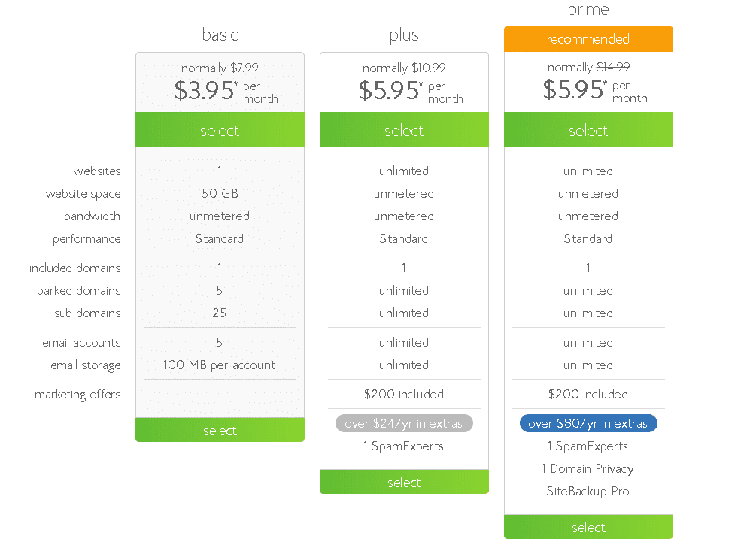Click the orange recommended banner
753x560 pixels.
[588, 39]
